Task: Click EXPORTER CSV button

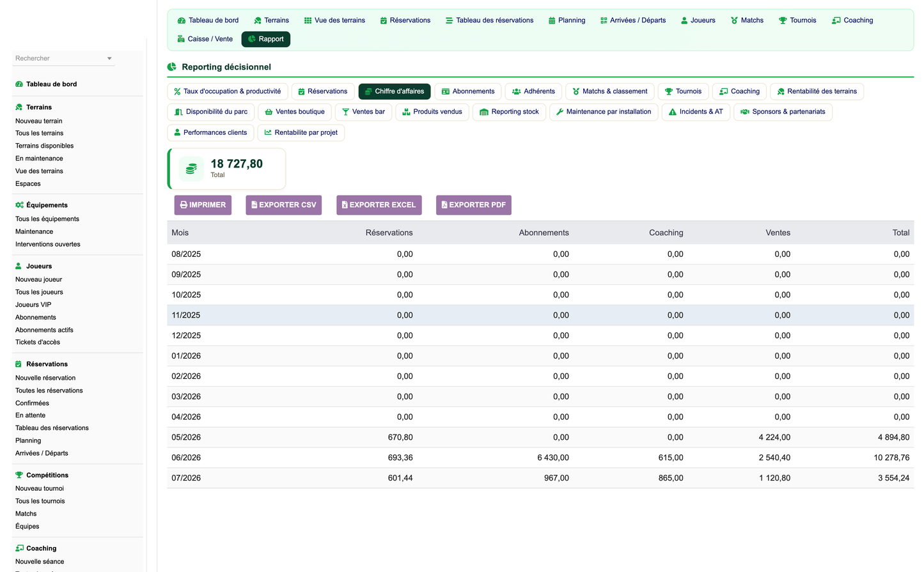Action: click(284, 205)
